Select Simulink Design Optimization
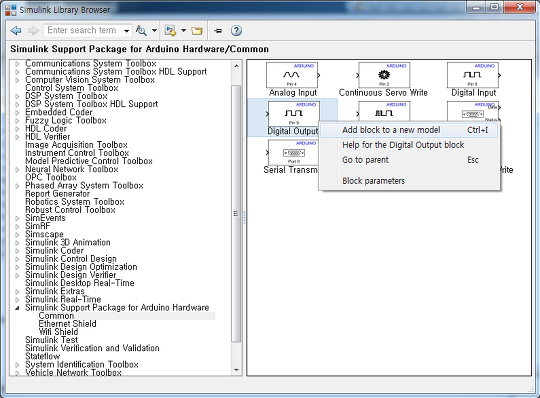Screen dimensions: 540x398 click(x=81, y=267)
